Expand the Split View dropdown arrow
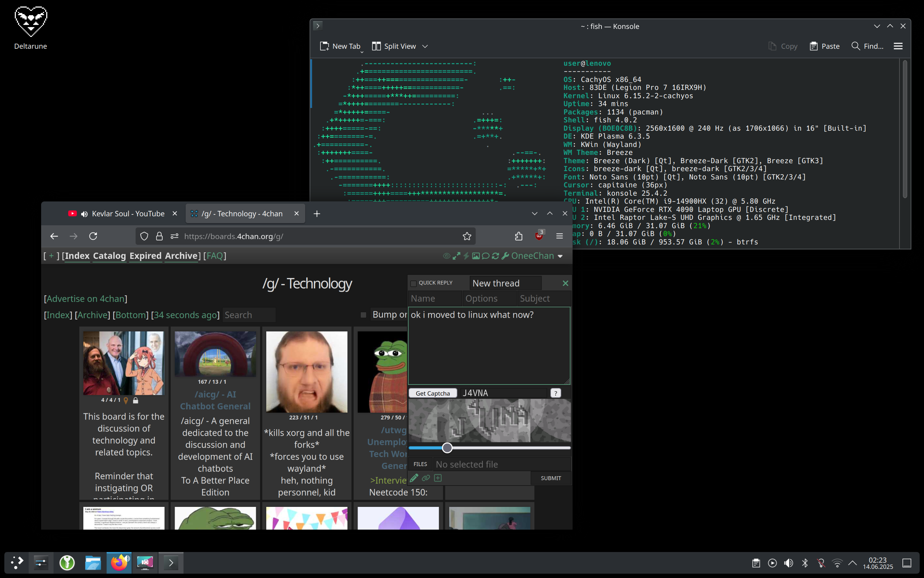The height and width of the screenshot is (578, 924). pyautogui.click(x=425, y=46)
